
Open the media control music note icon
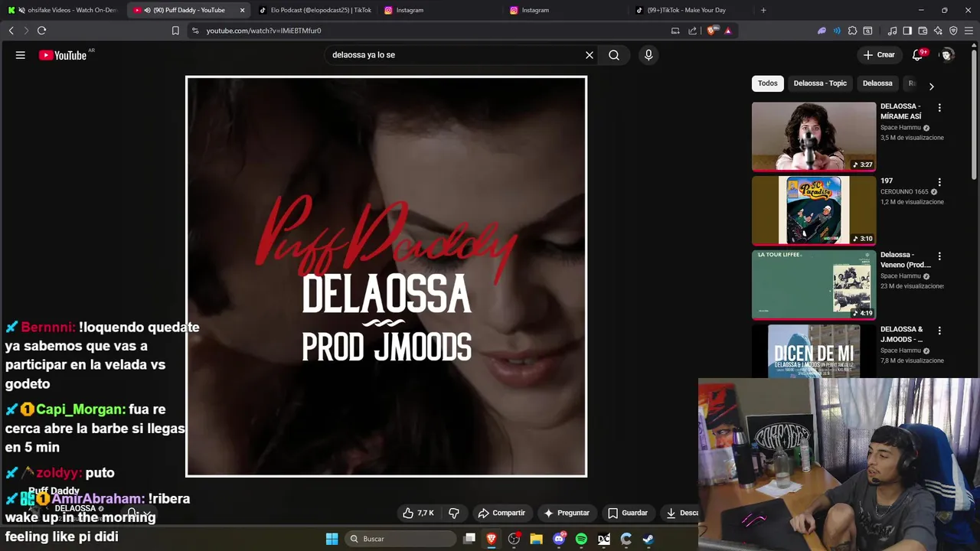pyautogui.click(x=892, y=31)
